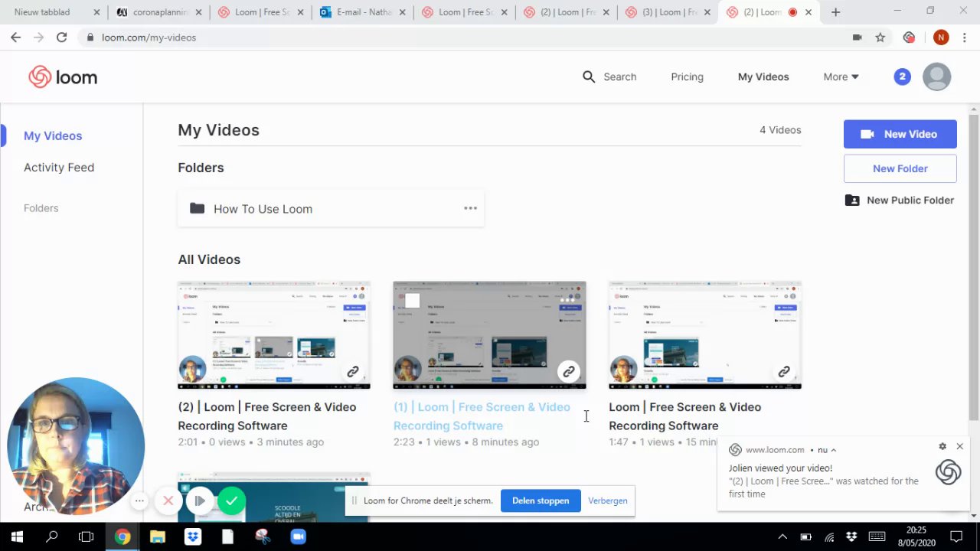Viewport: 980px width, 551px height.
Task: Select My Videos in the top navigation
Action: click(x=763, y=77)
